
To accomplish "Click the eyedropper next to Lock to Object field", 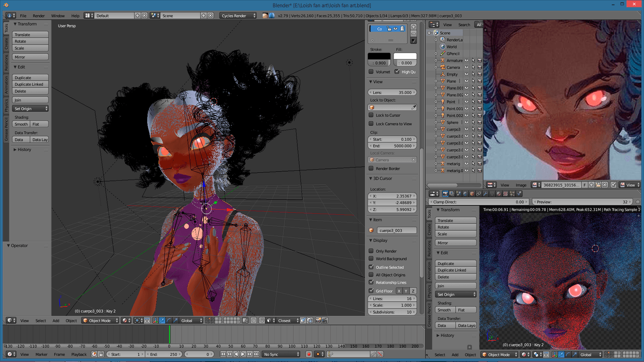I will coord(414,107).
